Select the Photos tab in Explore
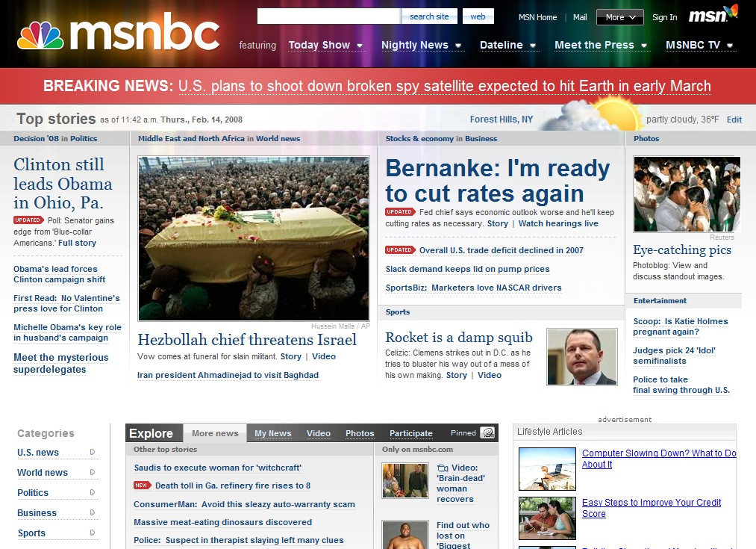The width and height of the screenshot is (756, 549). click(360, 433)
